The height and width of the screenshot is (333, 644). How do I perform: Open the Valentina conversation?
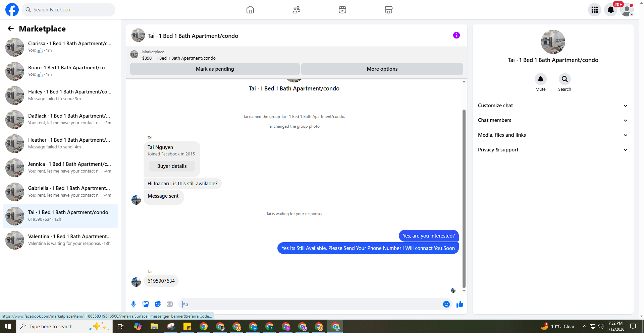click(60, 240)
